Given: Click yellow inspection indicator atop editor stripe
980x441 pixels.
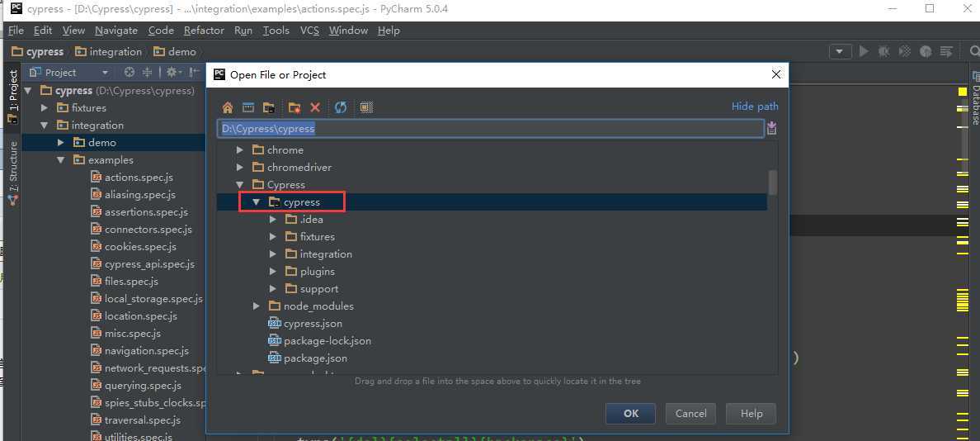Looking at the screenshot, I should click(963, 92).
